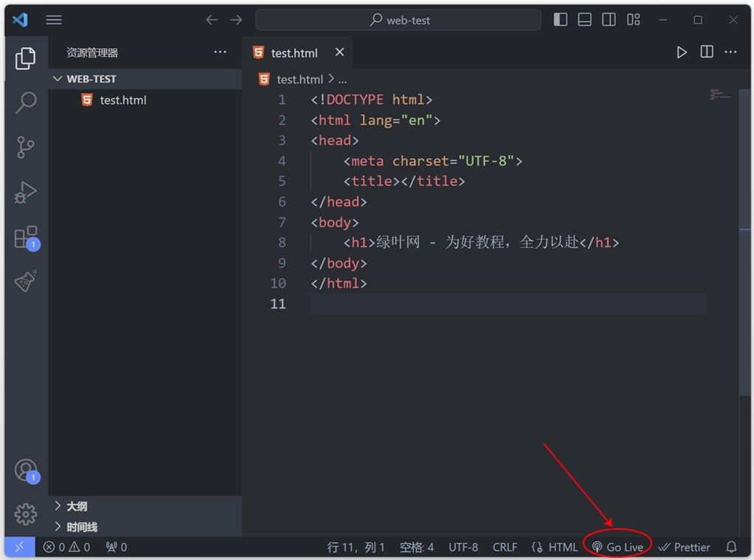Viewport: 754px width, 560px height.
Task: Open the Source Control view
Action: click(25, 148)
